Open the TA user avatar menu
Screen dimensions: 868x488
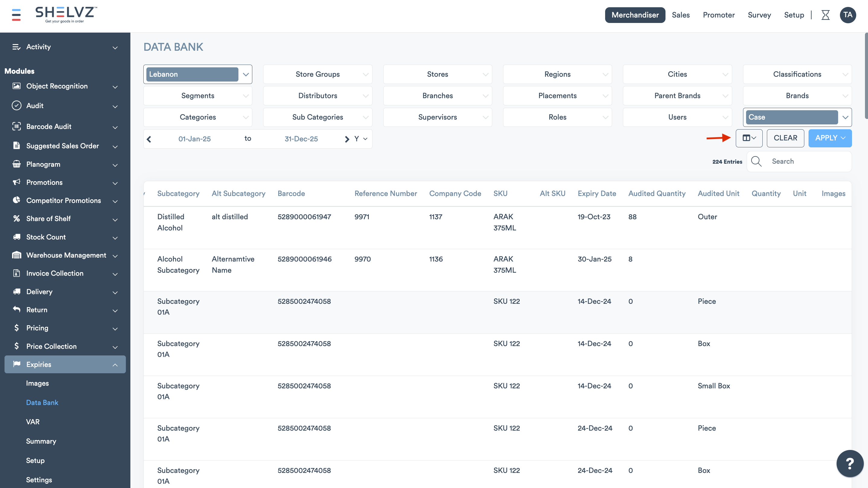pyautogui.click(x=848, y=15)
